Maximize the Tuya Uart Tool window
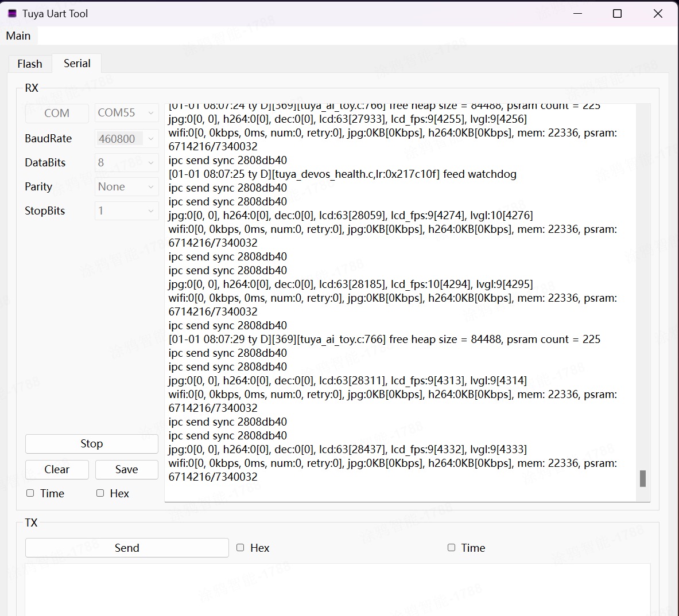Viewport: 679px width, 616px height. tap(618, 13)
